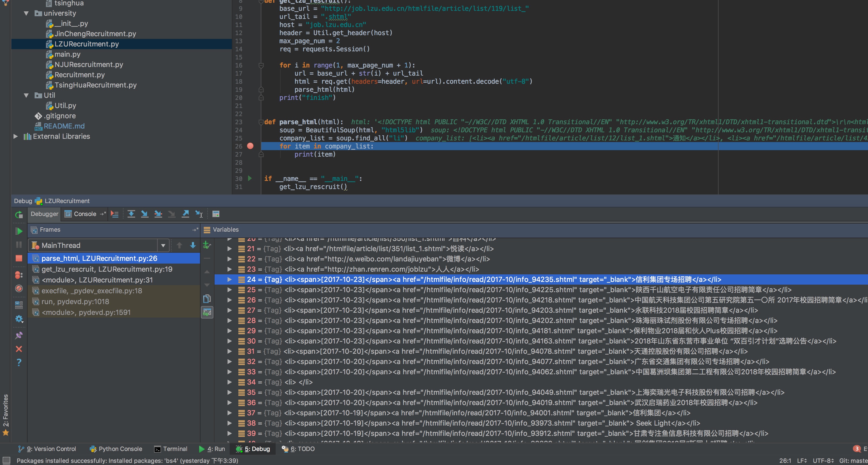Click Show Execution Point icon
This screenshot has width=868, height=465.
tap(115, 214)
